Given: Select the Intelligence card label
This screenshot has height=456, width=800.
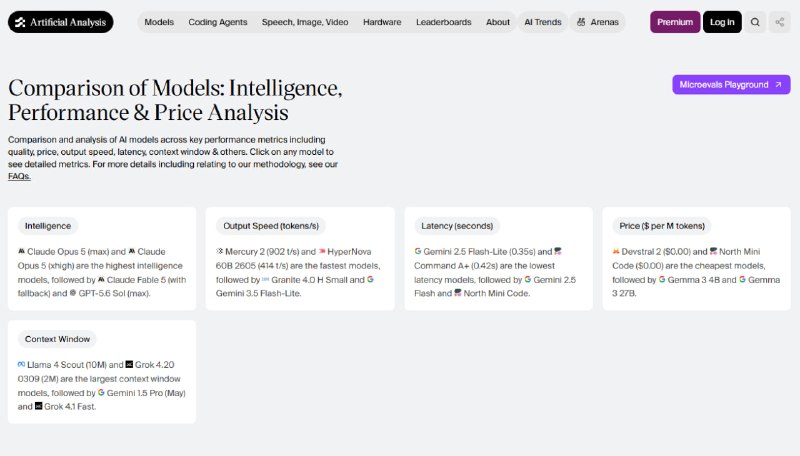Looking at the screenshot, I should point(48,226).
